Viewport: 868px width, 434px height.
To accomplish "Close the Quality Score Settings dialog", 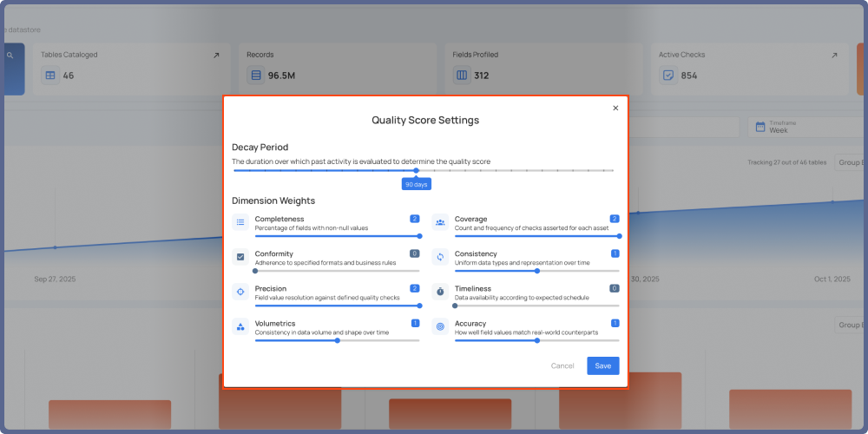I will [615, 108].
